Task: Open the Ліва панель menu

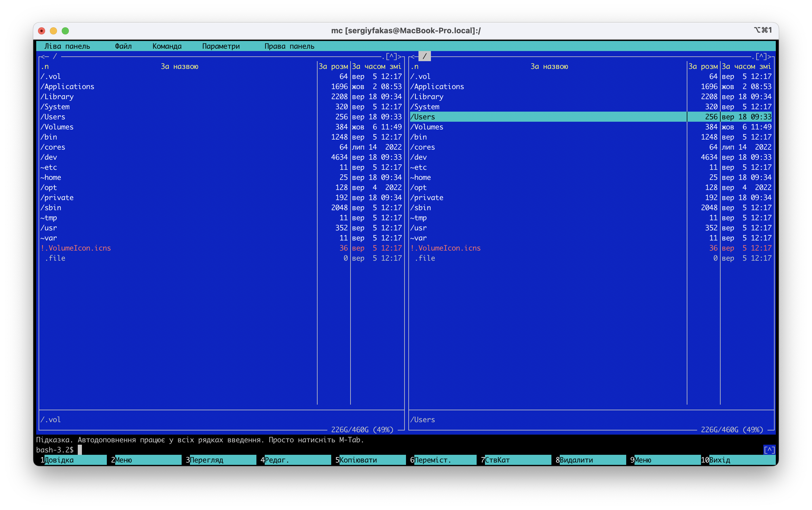Action: pyautogui.click(x=67, y=46)
